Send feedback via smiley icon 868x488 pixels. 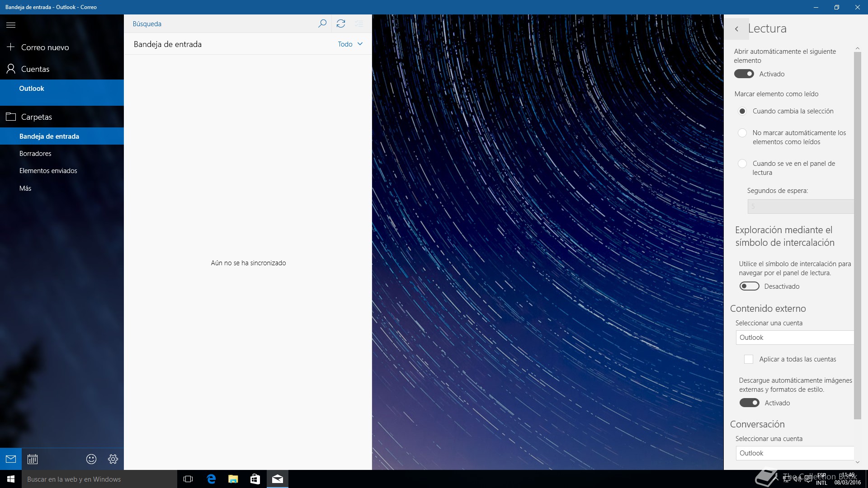[x=91, y=459]
